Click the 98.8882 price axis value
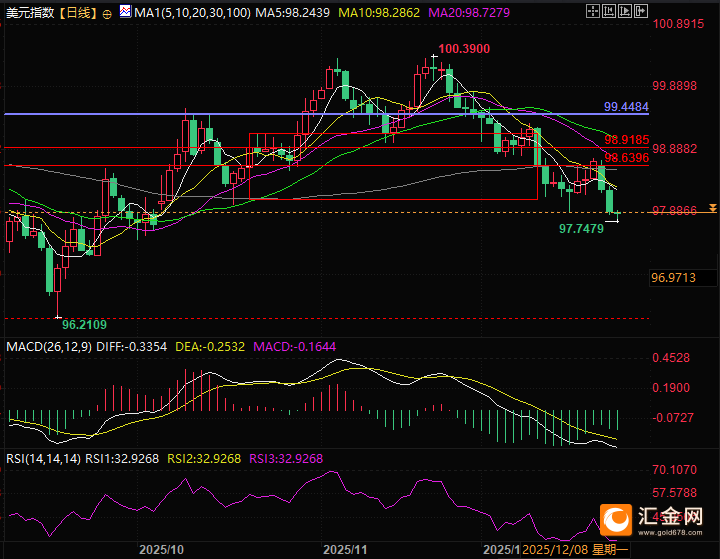Viewport: 720px width, 559px height. click(675, 149)
